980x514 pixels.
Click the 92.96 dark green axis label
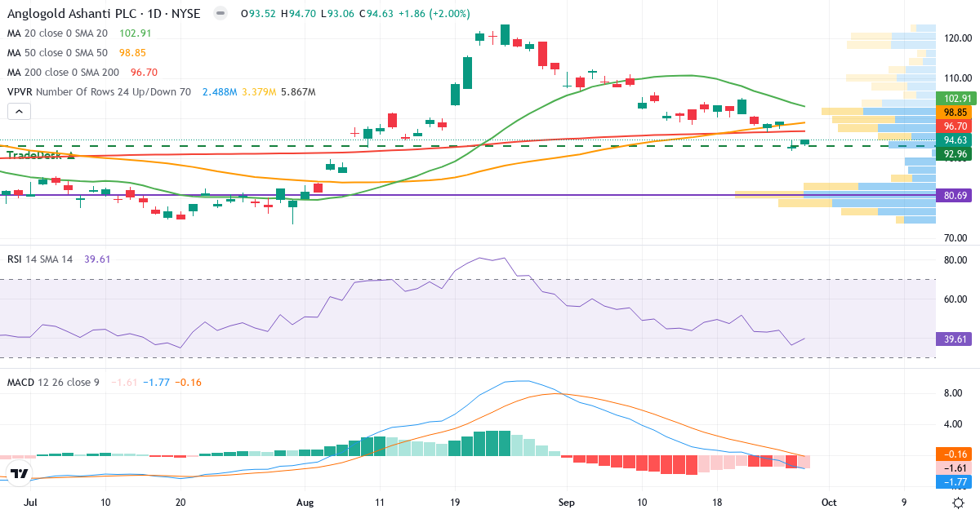coord(955,153)
